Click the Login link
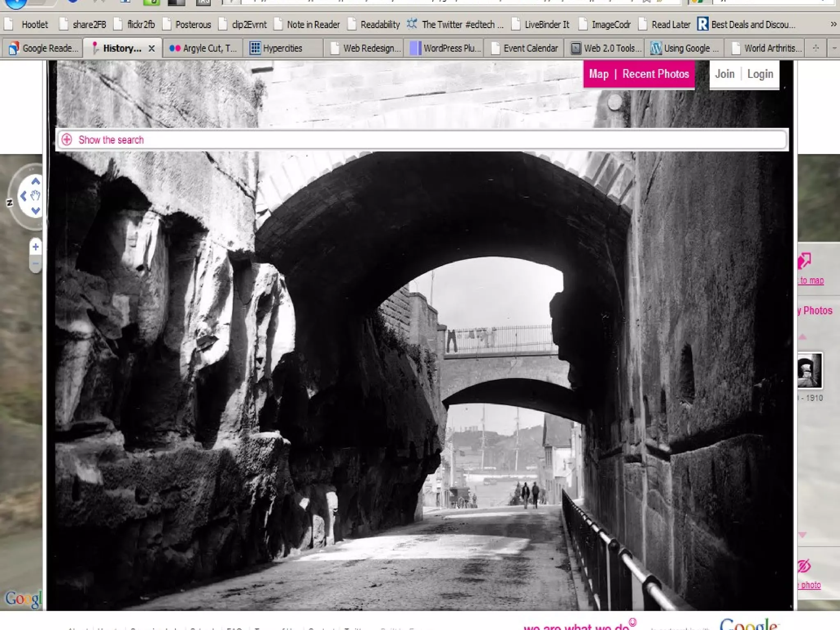Image resolution: width=840 pixels, height=630 pixels. coord(760,74)
